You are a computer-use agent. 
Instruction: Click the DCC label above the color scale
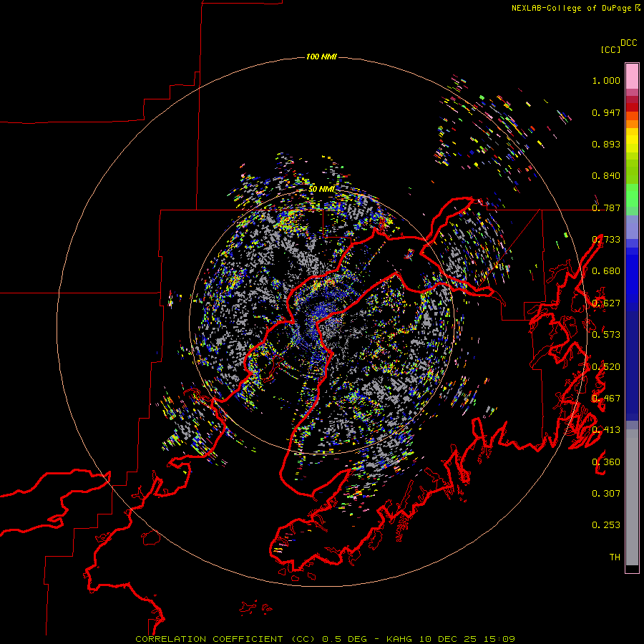point(628,43)
